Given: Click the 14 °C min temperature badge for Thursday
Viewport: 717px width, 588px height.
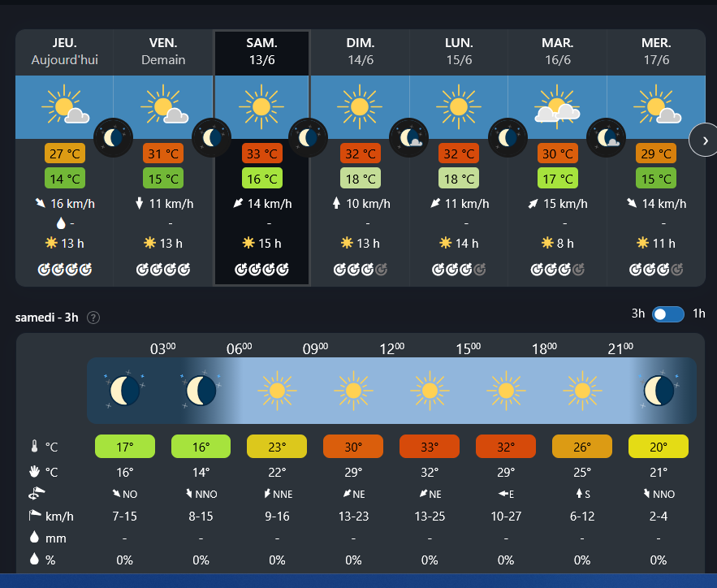Looking at the screenshot, I should (x=65, y=179).
